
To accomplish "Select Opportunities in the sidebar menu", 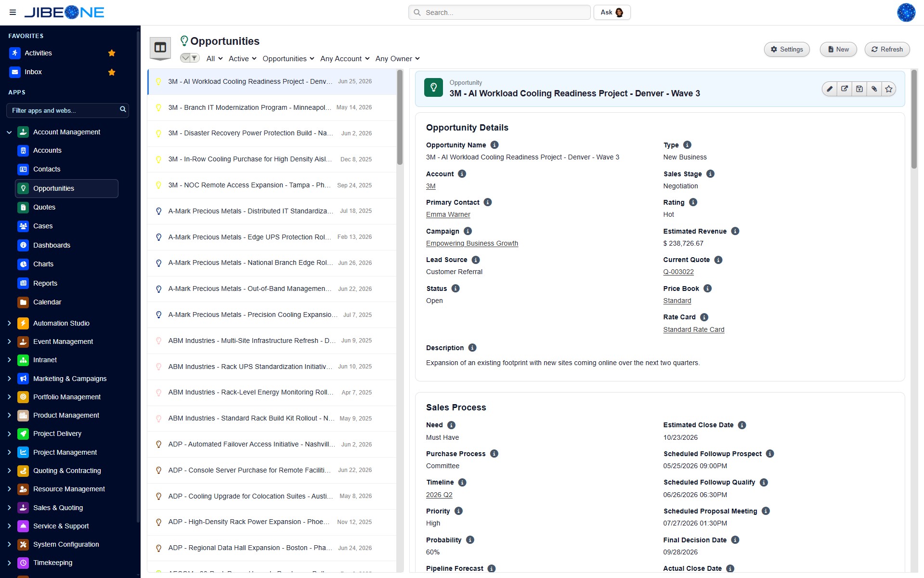I will pos(66,189).
